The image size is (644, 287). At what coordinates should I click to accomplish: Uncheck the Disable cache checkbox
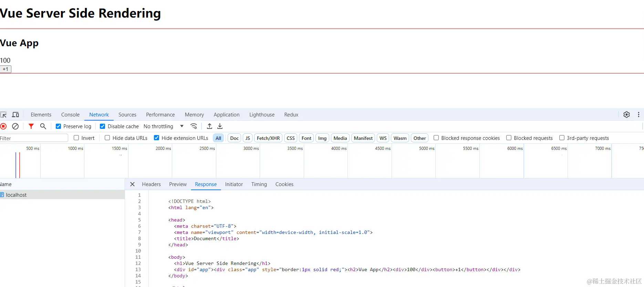click(x=103, y=126)
